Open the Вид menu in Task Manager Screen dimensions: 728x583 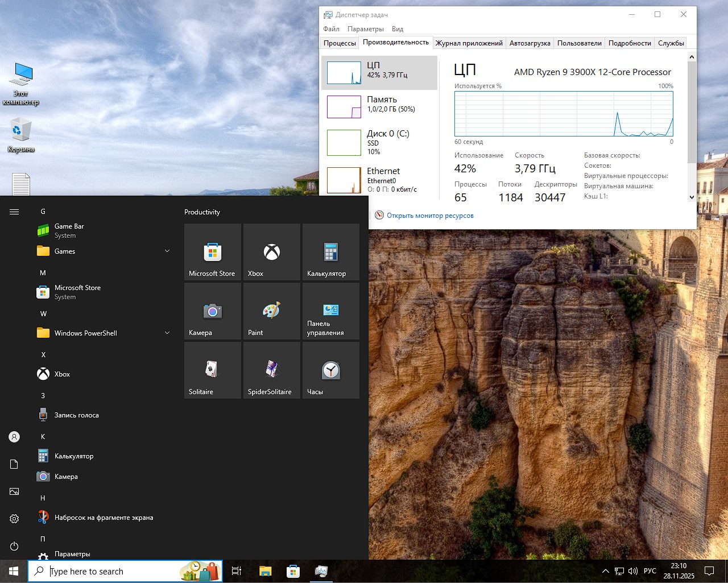point(397,28)
